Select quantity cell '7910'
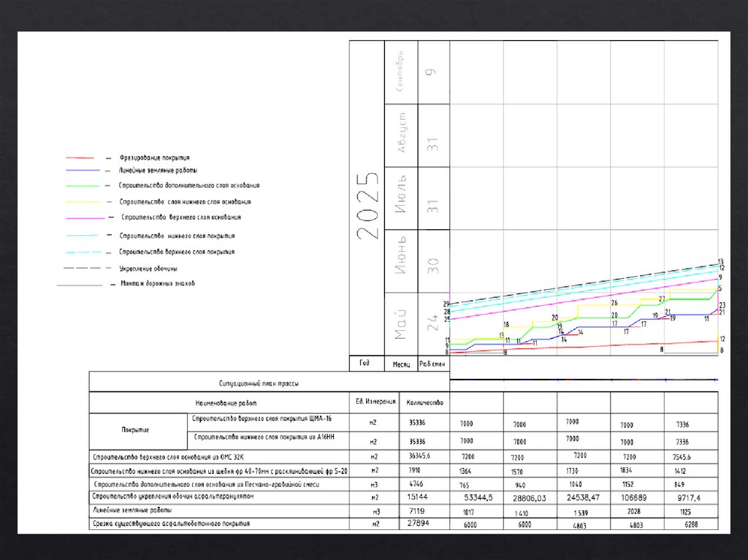This screenshot has width=748, height=560. click(x=415, y=470)
